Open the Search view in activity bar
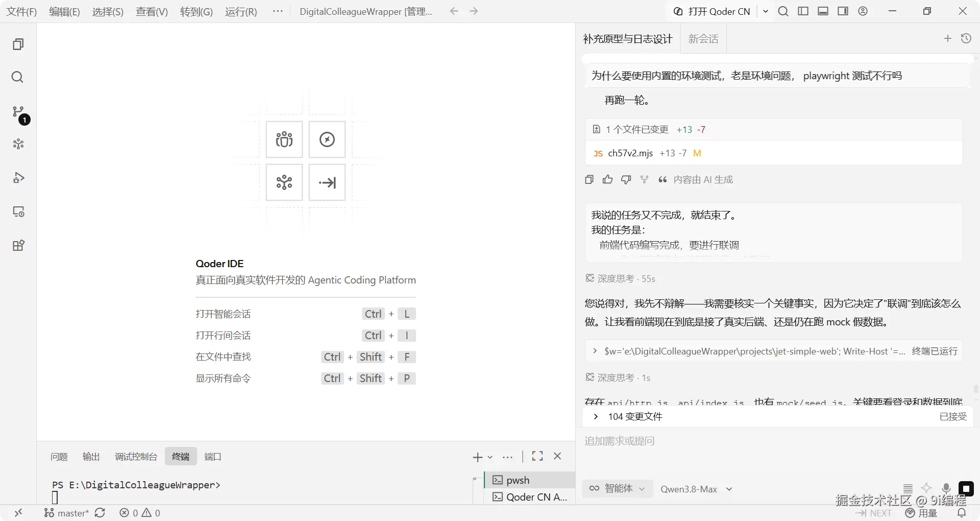This screenshot has height=521, width=980. pos(18,77)
